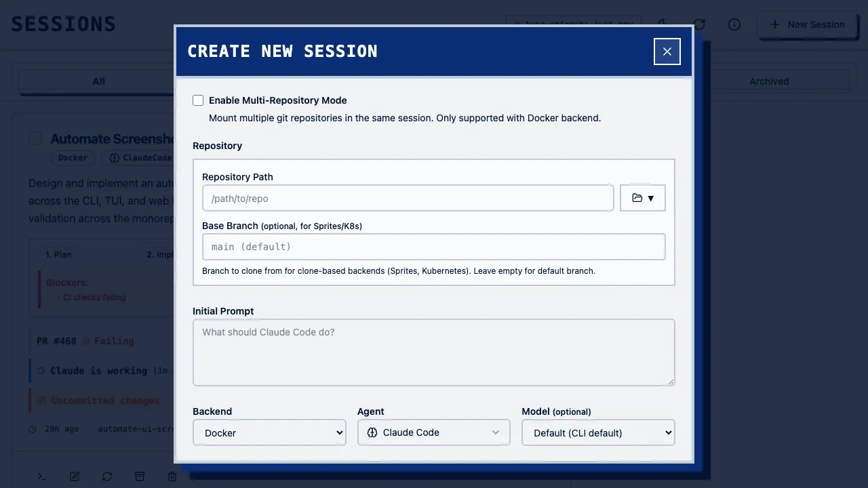Image resolution: width=868 pixels, height=488 pixels.
Task: Click the New Session button
Action: pyautogui.click(x=808, y=24)
